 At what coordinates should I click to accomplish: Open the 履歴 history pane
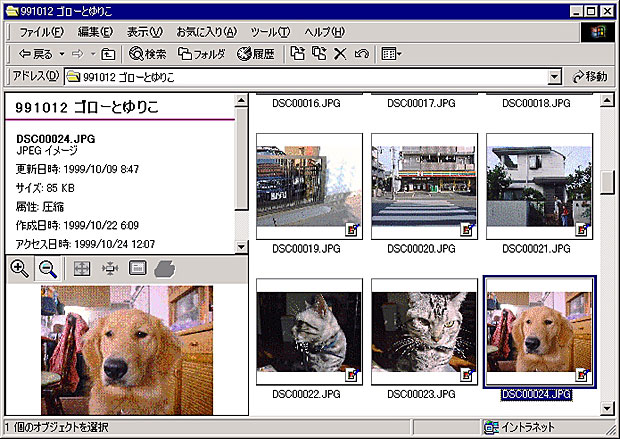pos(256,53)
